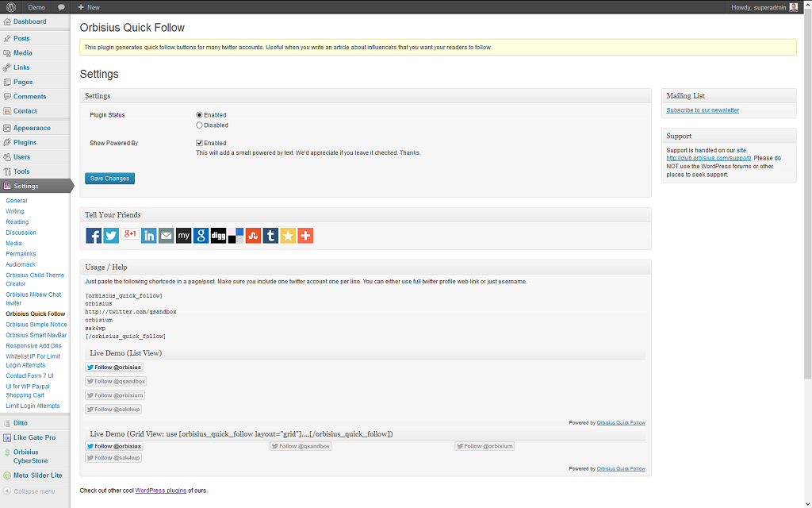The width and height of the screenshot is (812, 508).
Task: Open club.orbisius.com support link
Action: click(708, 158)
